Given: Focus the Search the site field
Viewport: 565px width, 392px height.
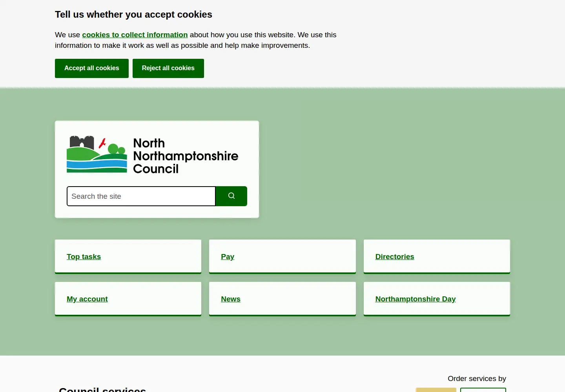Looking at the screenshot, I should click(141, 196).
